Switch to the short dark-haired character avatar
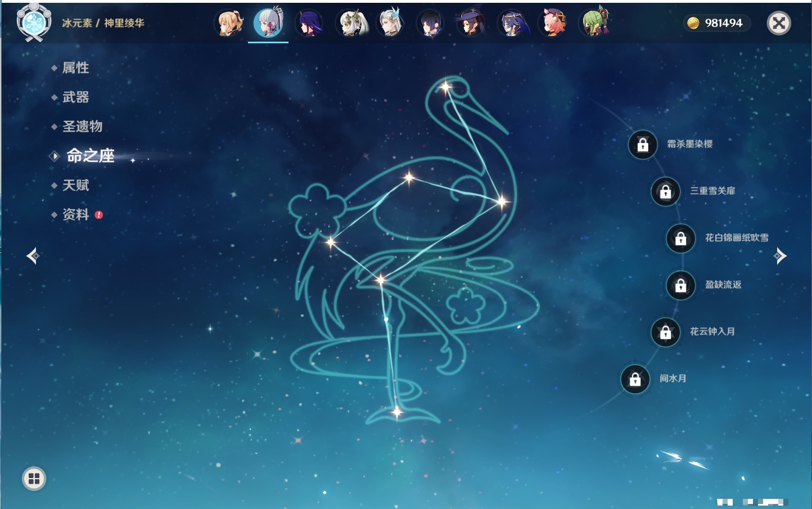The image size is (812, 509). coord(431,23)
